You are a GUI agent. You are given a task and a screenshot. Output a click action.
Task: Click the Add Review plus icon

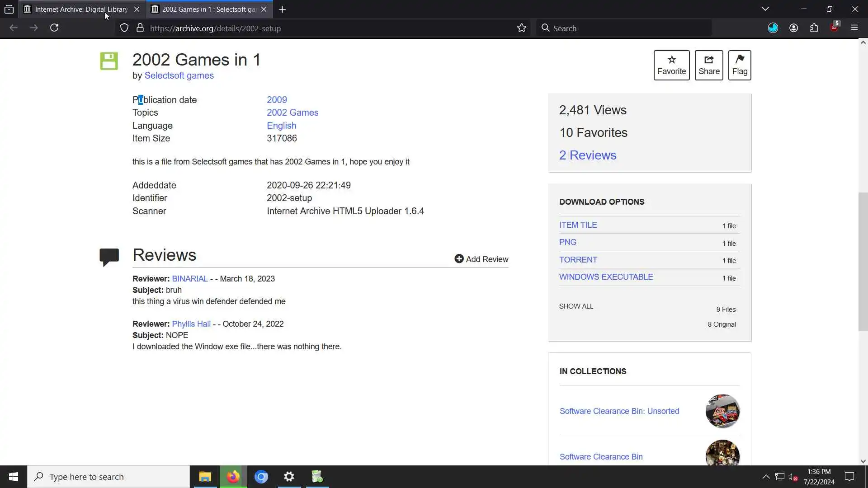pos(459,259)
